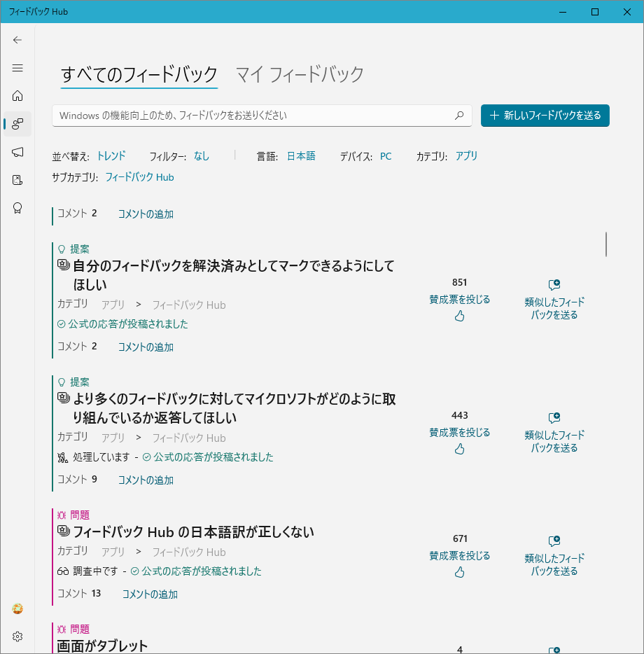This screenshot has width=644, height=654.
Task: Click thumbs-up icon for 851-vote feedback
Action: 459,316
